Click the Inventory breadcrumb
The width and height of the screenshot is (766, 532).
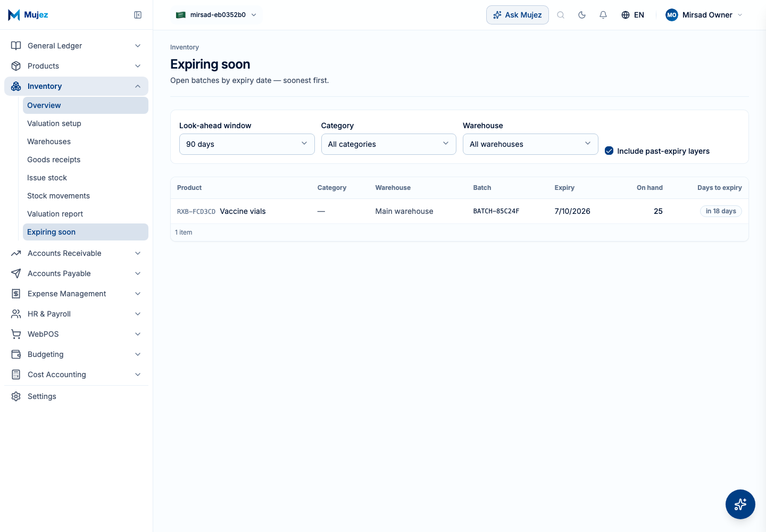tap(185, 47)
